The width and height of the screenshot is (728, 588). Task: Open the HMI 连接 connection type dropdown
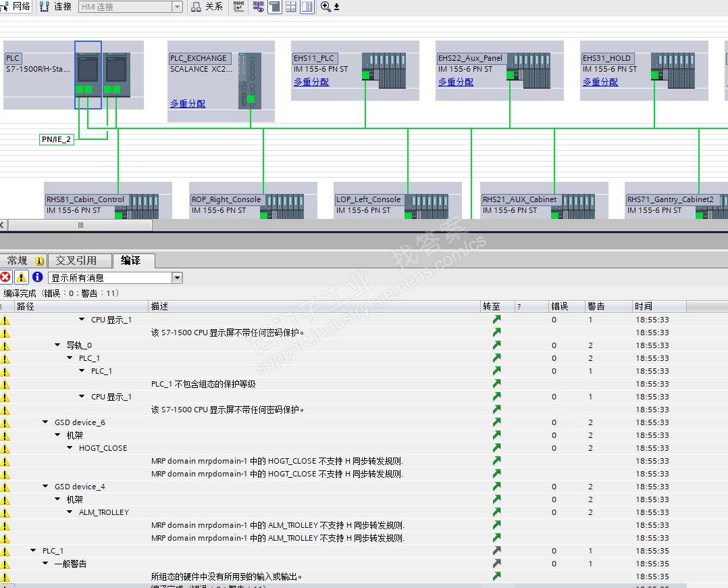point(177,7)
